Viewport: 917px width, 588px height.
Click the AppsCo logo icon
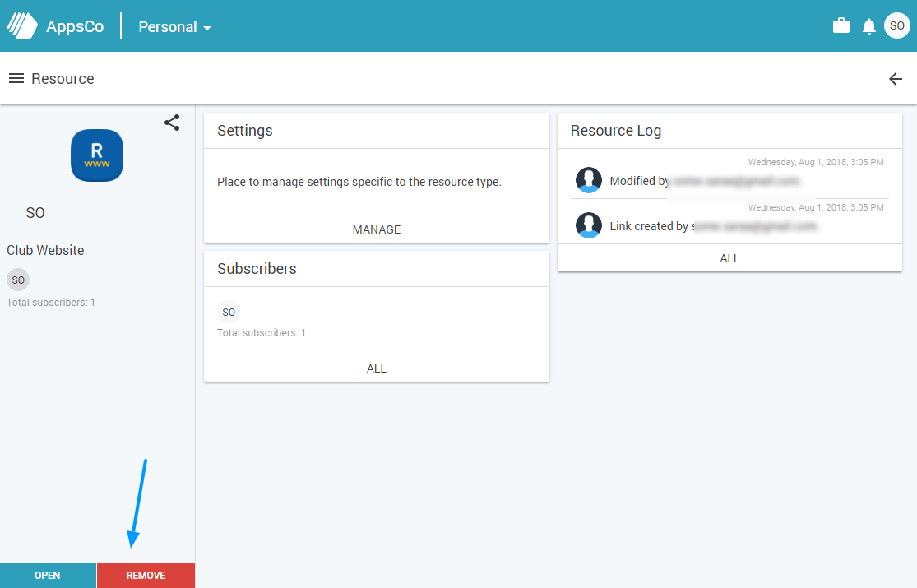tap(22, 26)
